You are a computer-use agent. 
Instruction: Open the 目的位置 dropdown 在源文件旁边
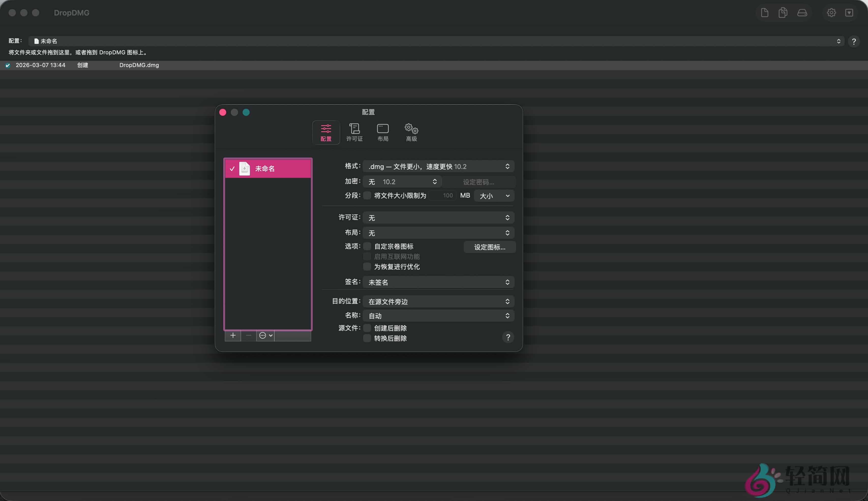click(438, 301)
